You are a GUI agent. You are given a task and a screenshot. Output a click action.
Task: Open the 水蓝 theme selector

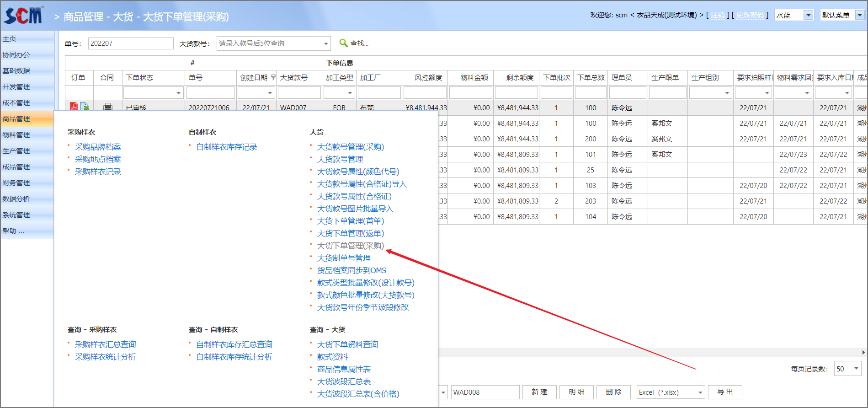coord(808,15)
